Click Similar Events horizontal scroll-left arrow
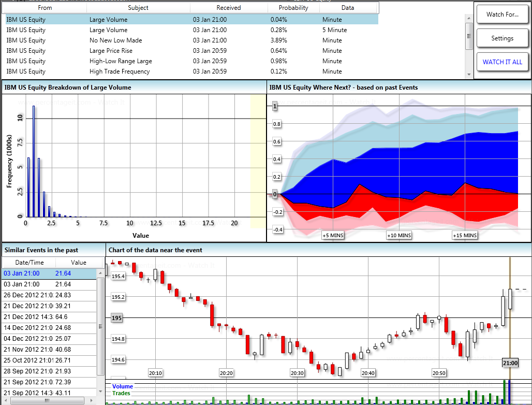Screen dimensions: 532x405 pos(5,400)
